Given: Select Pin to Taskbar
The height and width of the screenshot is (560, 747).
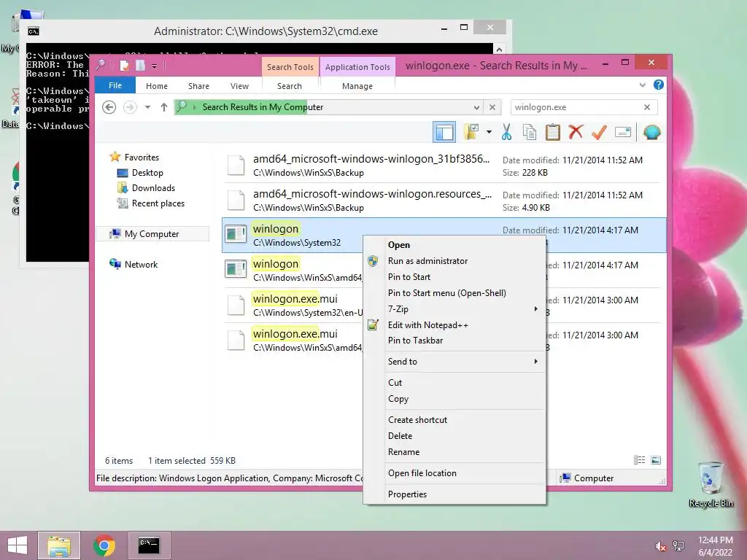Looking at the screenshot, I should tap(455, 341).
